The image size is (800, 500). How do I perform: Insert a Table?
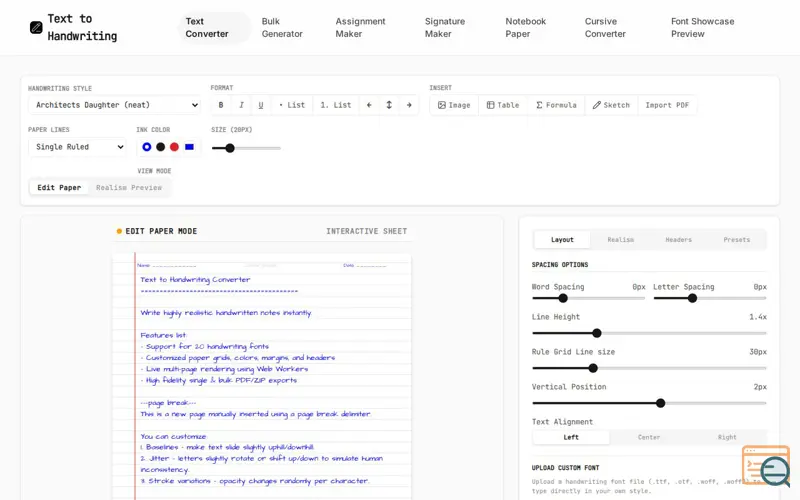point(503,105)
